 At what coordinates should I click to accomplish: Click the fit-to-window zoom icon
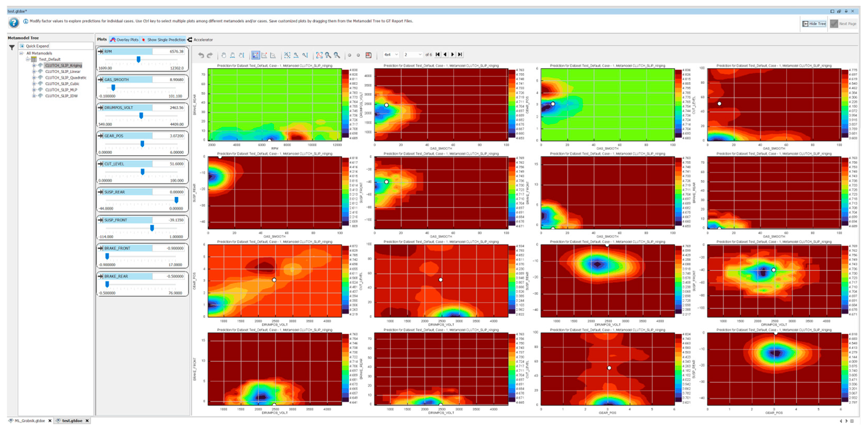coord(319,55)
